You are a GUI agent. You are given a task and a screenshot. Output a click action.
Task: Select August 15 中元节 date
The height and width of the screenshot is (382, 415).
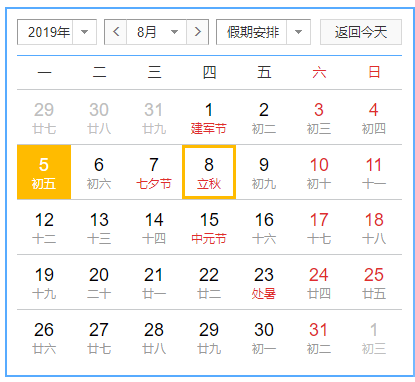tap(209, 227)
